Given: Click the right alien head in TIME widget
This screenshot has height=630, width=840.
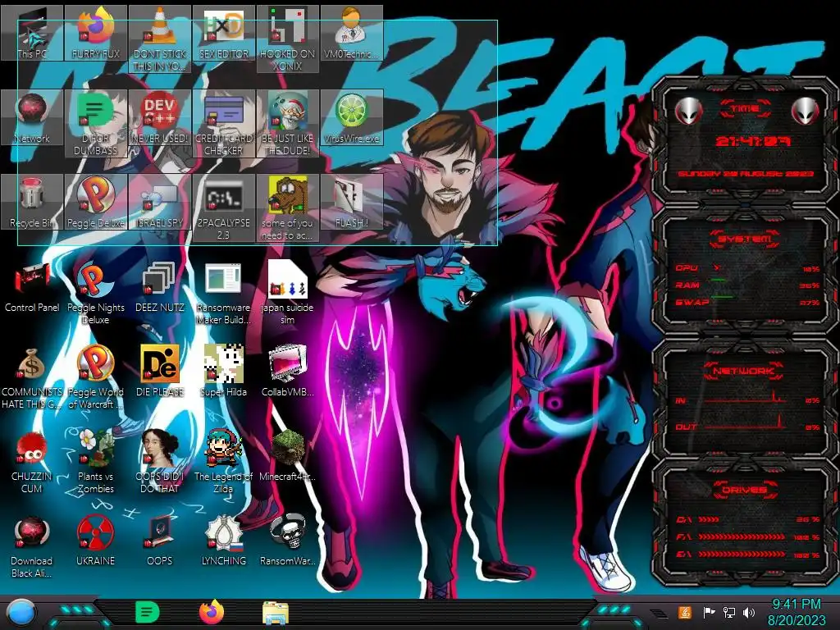Looking at the screenshot, I should (x=806, y=112).
